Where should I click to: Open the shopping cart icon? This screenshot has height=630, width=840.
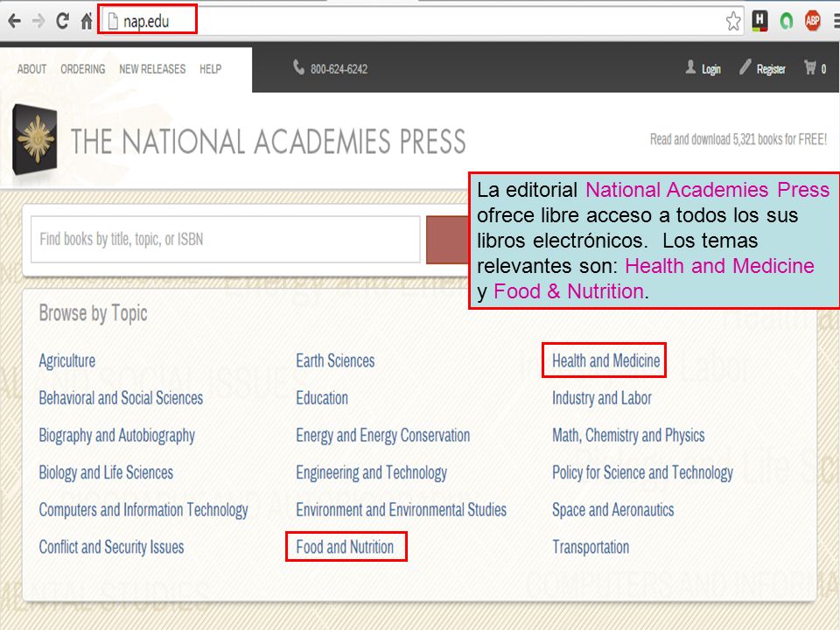point(809,67)
